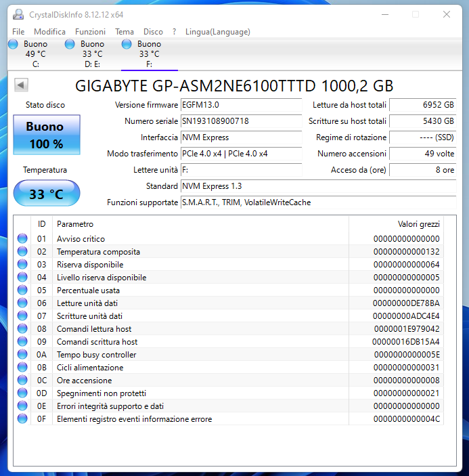Click the rotation rate value ---- (SSD)

(423, 137)
